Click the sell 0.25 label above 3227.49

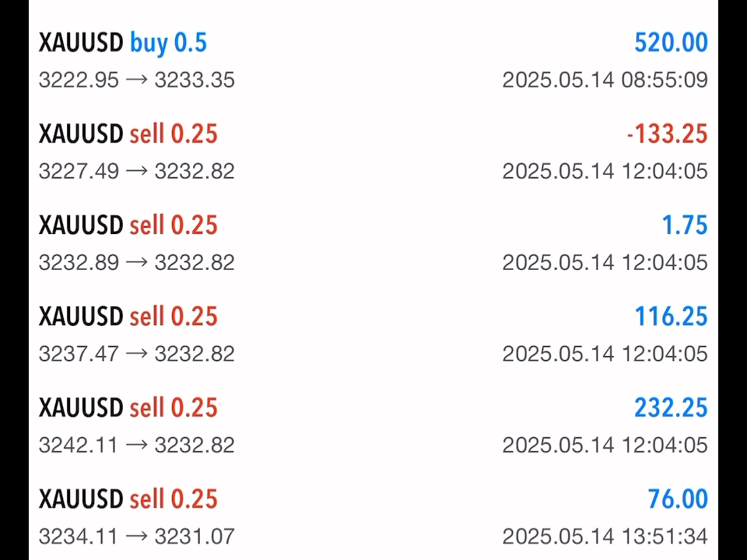tap(174, 134)
